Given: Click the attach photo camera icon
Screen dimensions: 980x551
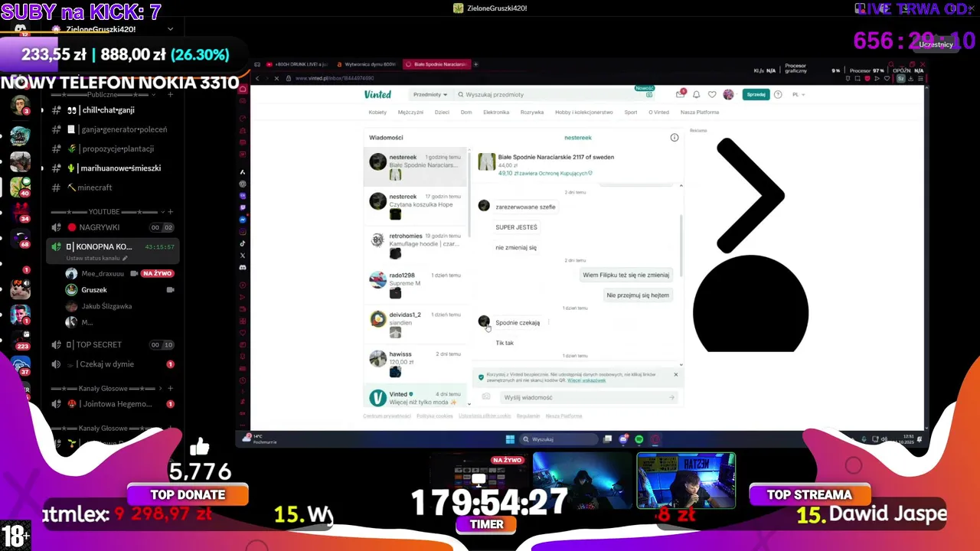Looking at the screenshot, I should (x=485, y=396).
